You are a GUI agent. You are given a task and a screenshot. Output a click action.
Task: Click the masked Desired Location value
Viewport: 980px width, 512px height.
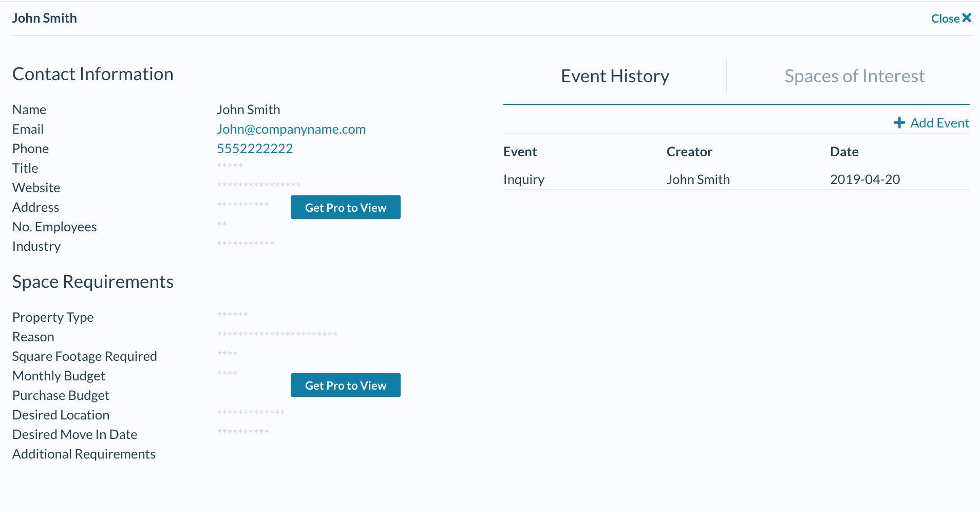pyautogui.click(x=251, y=412)
